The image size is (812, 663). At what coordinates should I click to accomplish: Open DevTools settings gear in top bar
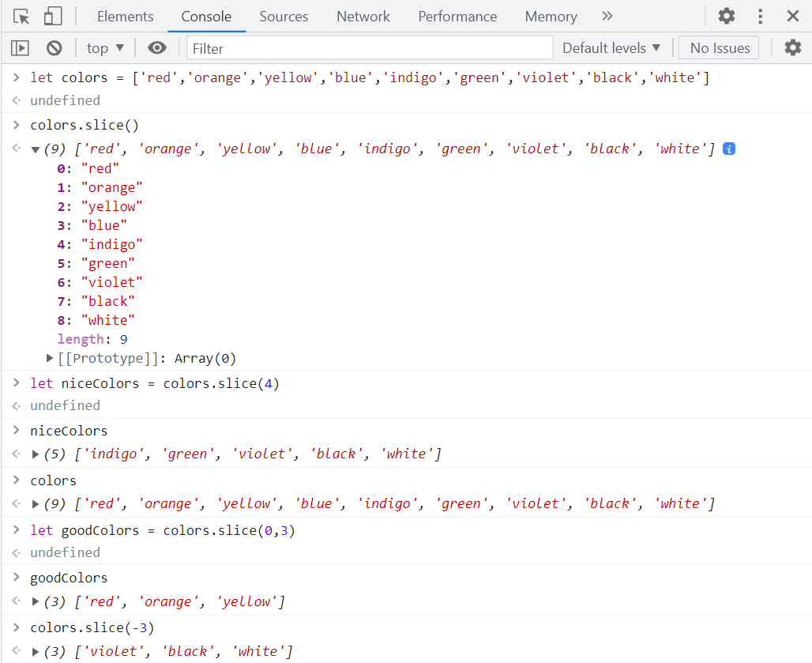727,16
